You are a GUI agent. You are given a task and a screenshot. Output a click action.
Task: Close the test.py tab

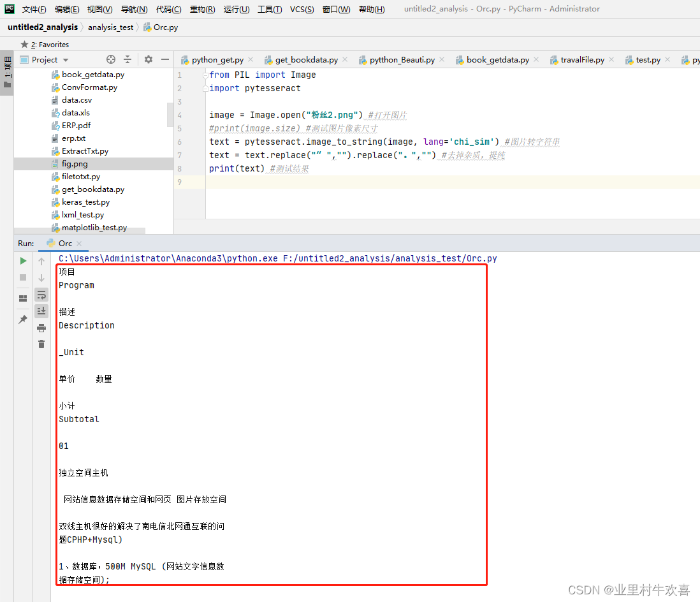[668, 59]
